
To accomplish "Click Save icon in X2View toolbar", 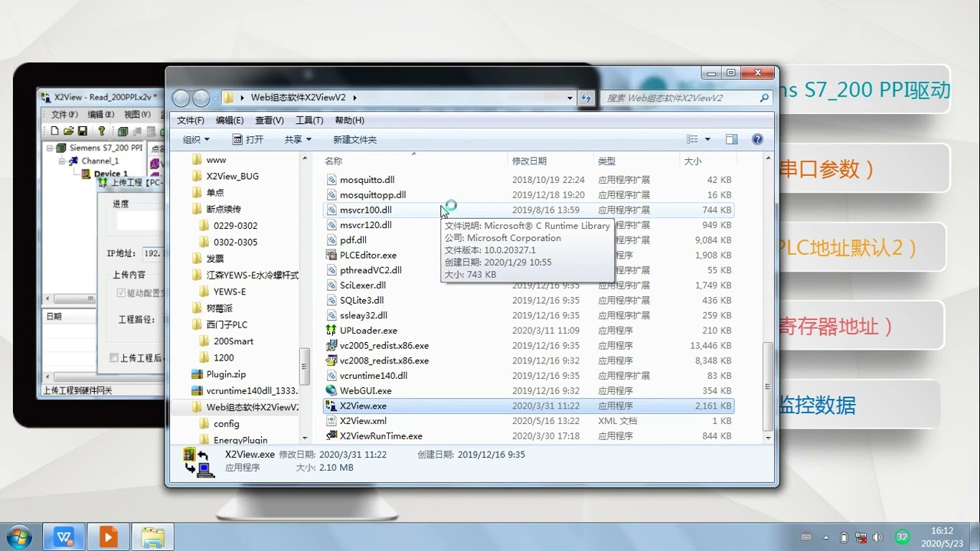I will pos(82,132).
